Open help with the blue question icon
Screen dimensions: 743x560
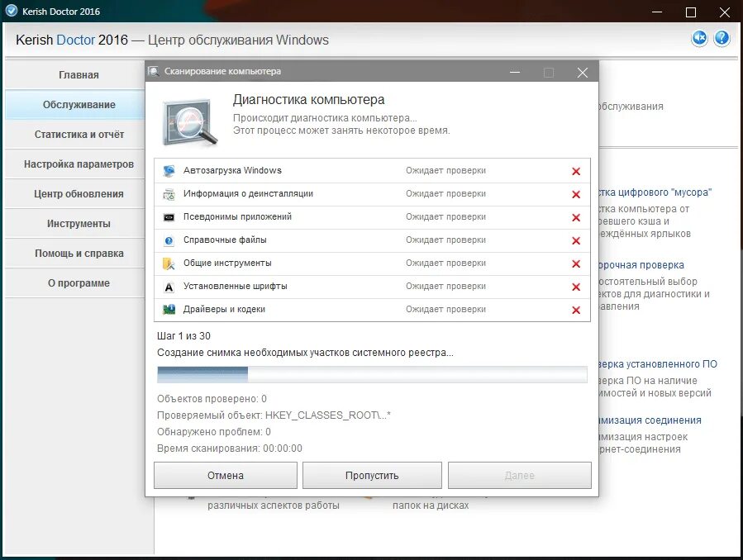[722, 38]
